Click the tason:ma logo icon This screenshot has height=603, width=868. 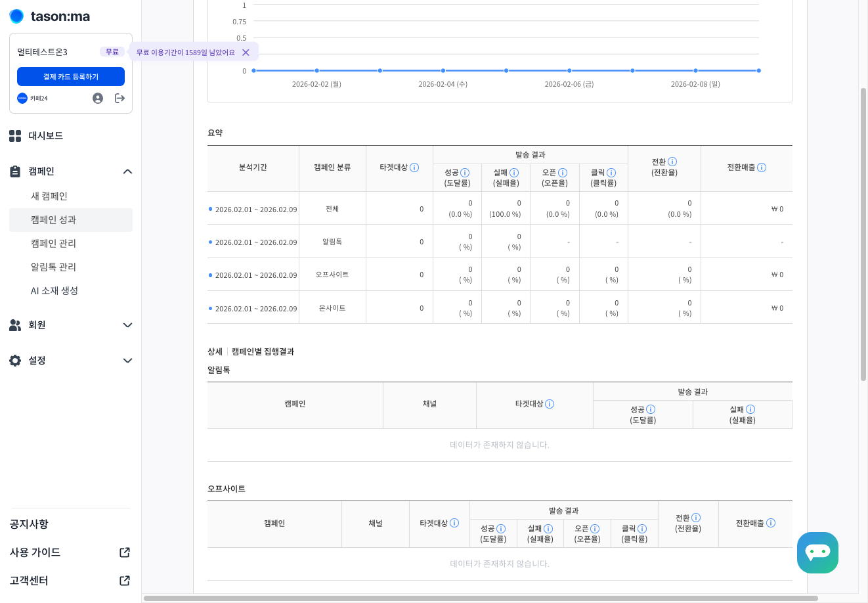tap(16, 16)
